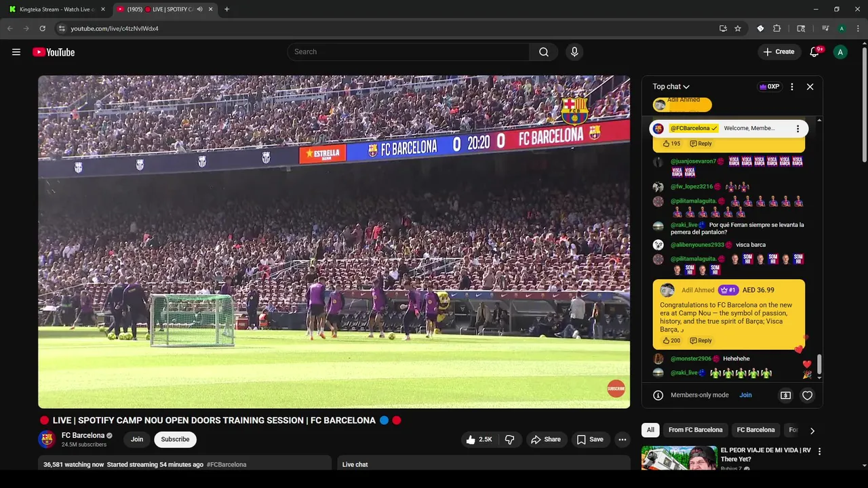Click the #FCBarcelona hashtag link
Screen dimensions: 868x488
point(226,465)
